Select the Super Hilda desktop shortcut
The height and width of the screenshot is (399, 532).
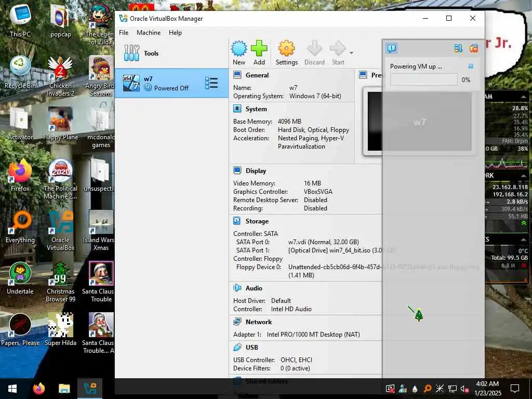click(60, 330)
